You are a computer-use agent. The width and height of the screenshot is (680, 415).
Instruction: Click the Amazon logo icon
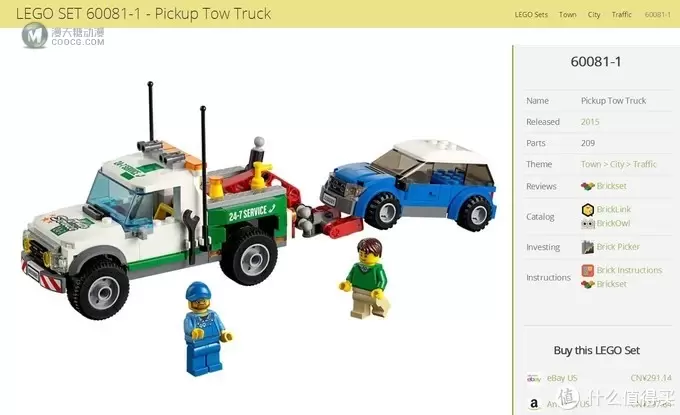[x=534, y=404]
